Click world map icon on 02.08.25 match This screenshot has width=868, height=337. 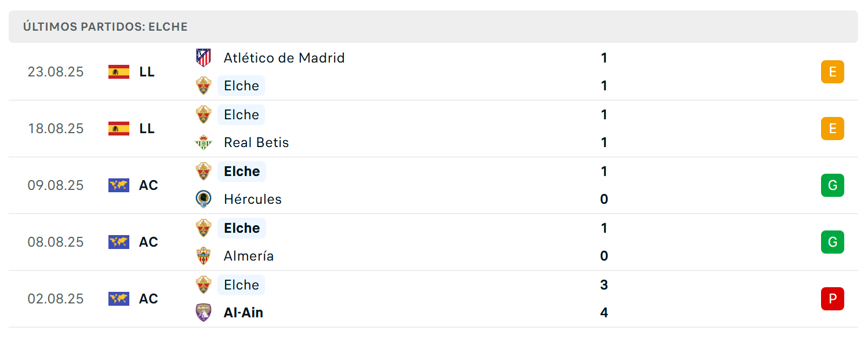pos(119,299)
